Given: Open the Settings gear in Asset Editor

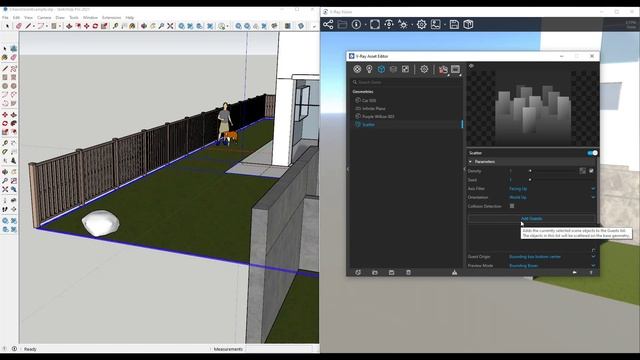Looking at the screenshot, I should click(x=424, y=69).
